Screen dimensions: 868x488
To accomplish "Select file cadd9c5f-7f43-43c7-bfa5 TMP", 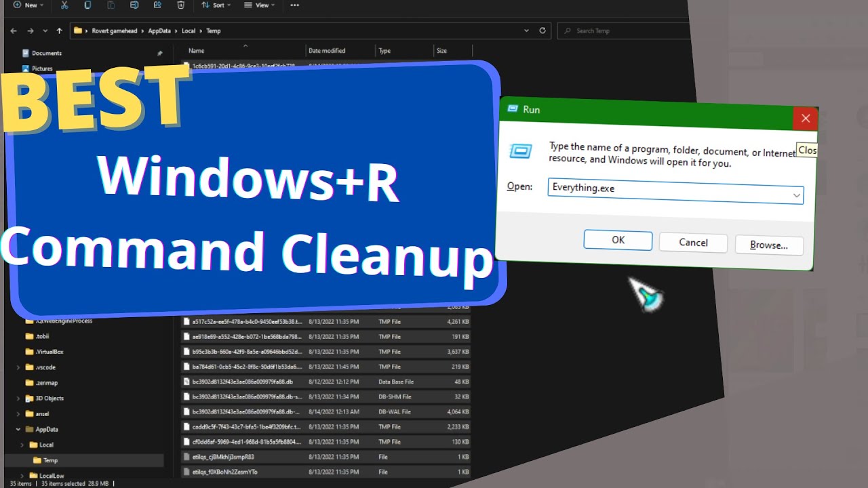I will (325, 427).
